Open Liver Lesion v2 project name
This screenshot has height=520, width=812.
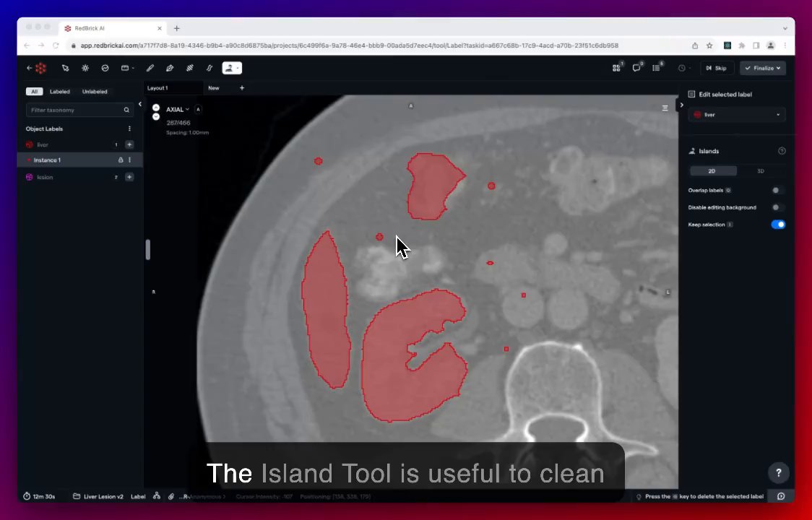pyautogui.click(x=98, y=496)
